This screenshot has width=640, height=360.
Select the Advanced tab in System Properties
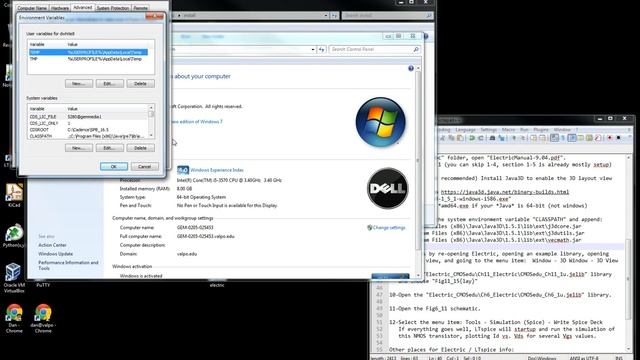point(82,7)
